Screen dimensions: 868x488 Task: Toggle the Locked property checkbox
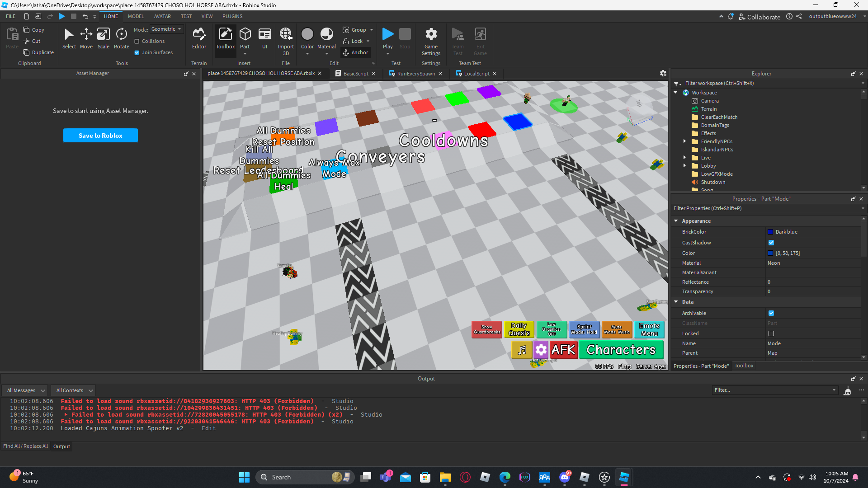point(771,333)
